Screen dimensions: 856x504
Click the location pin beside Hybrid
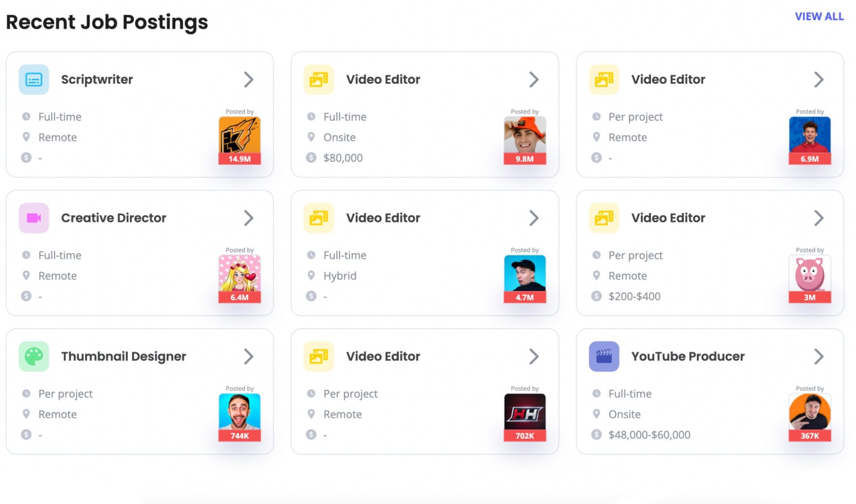pyautogui.click(x=311, y=276)
